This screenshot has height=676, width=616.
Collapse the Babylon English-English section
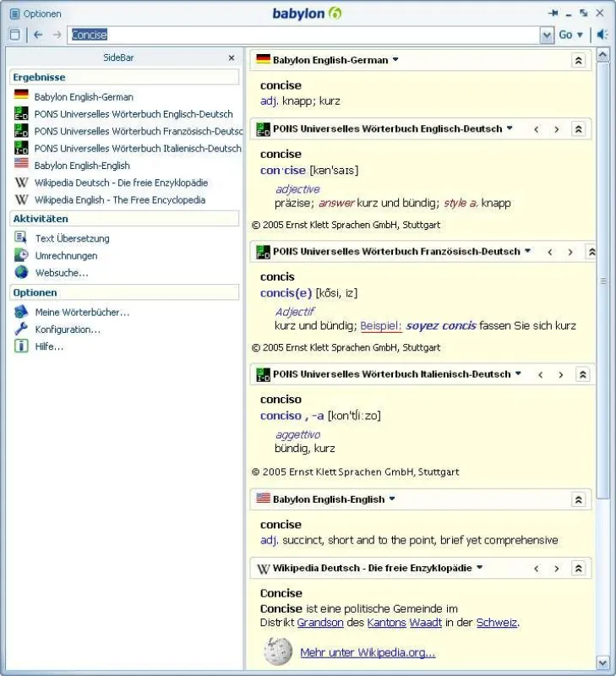click(579, 499)
